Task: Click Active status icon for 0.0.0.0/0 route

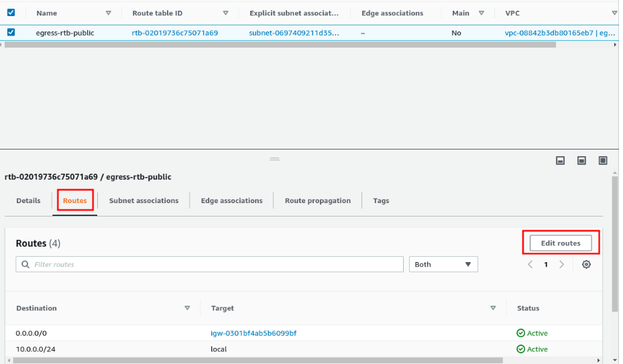Action: (x=520, y=333)
